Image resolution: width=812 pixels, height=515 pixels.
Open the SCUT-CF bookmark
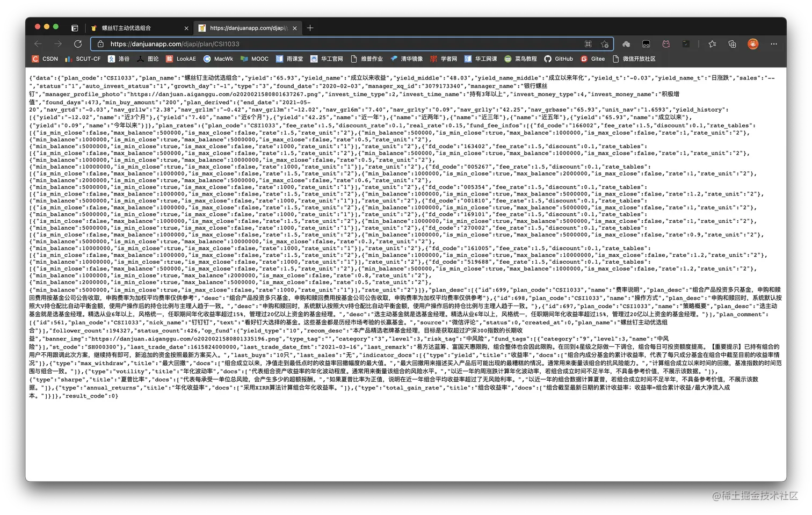coord(83,59)
